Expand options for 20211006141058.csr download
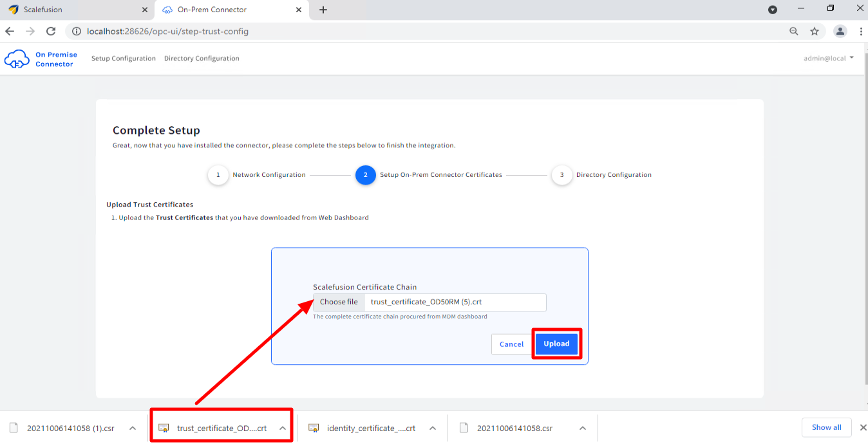 click(582, 428)
